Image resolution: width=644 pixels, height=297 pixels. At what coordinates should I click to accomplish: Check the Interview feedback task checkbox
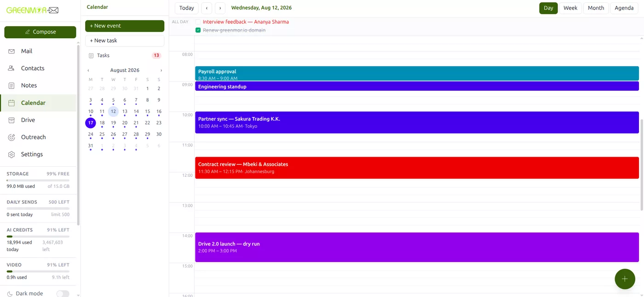(x=198, y=22)
